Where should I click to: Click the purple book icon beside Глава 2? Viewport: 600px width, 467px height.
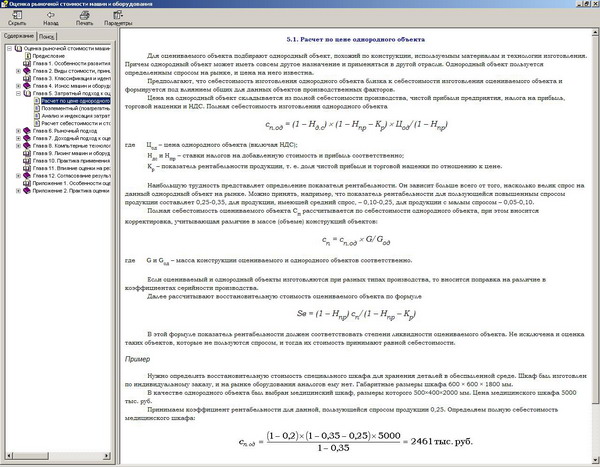coord(27,71)
